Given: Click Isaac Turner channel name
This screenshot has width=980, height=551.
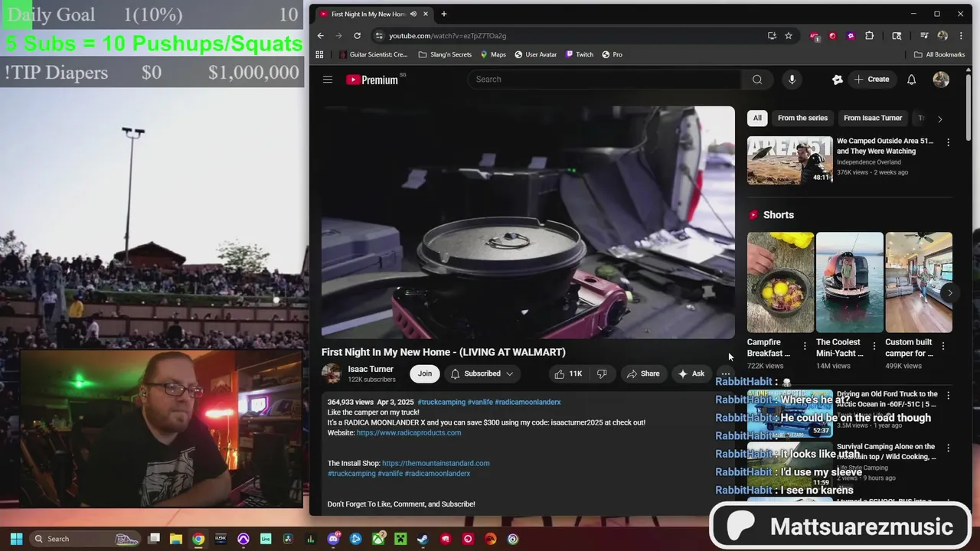Looking at the screenshot, I should tap(371, 369).
